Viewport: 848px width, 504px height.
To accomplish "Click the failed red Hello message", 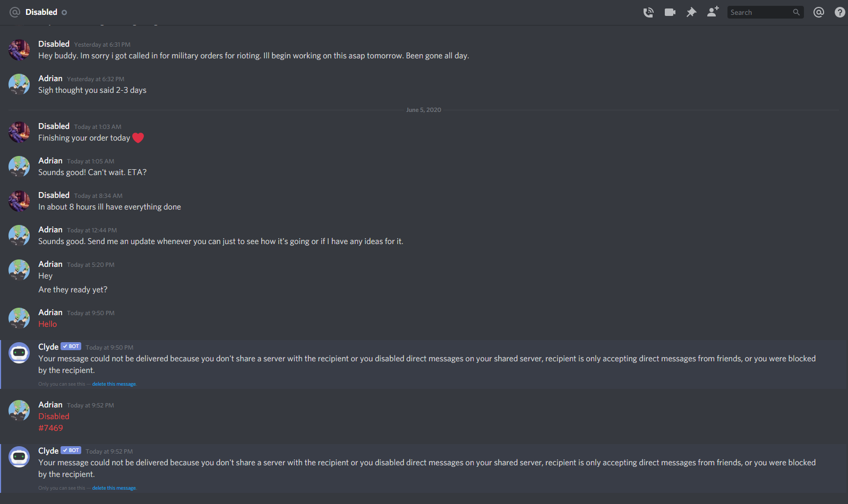I will pyautogui.click(x=47, y=324).
